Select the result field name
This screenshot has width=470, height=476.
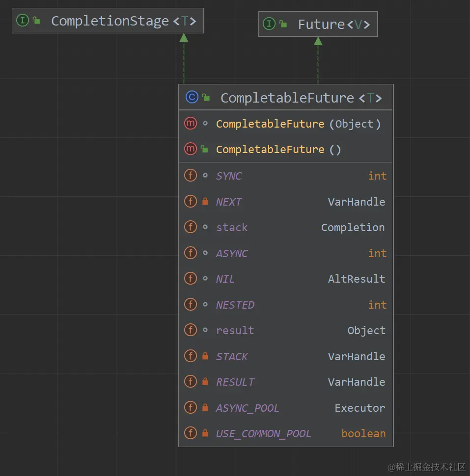235,330
